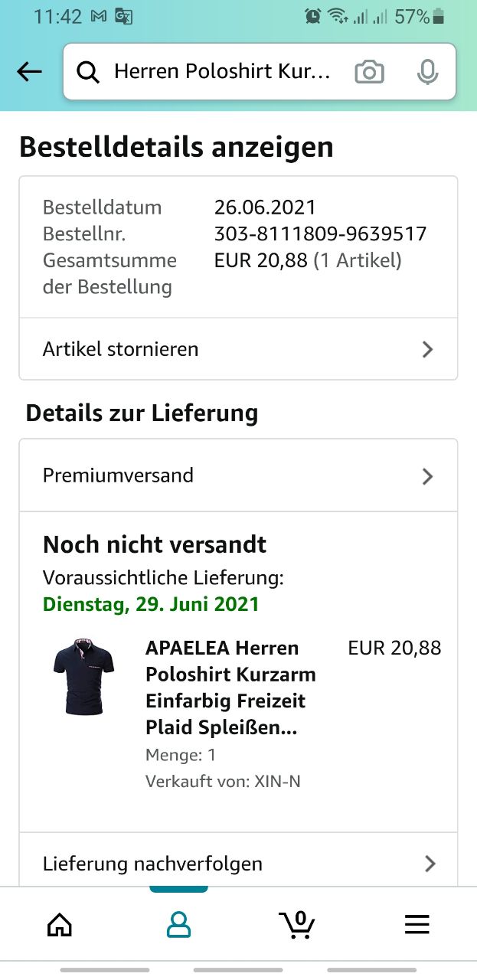Click the search field with Herren Poloshirt

[222, 72]
